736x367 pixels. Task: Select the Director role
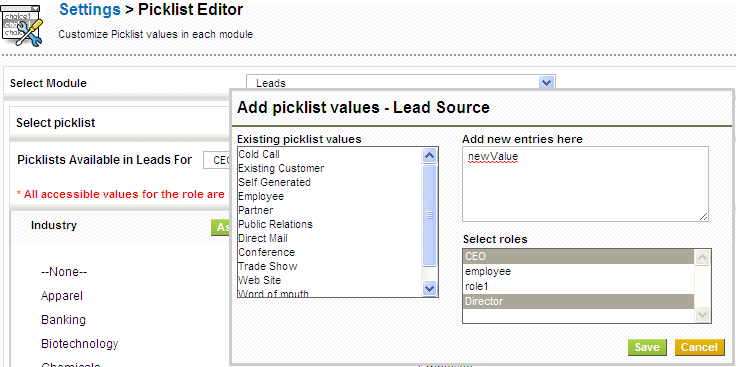click(x=578, y=301)
